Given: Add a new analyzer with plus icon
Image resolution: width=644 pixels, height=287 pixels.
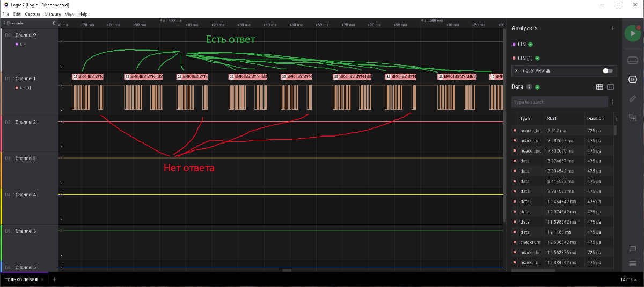Looking at the screenshot, I should coord(612,28).
